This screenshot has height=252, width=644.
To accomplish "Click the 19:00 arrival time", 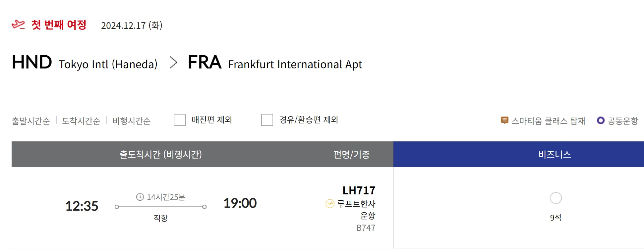I will click(240, 203).
